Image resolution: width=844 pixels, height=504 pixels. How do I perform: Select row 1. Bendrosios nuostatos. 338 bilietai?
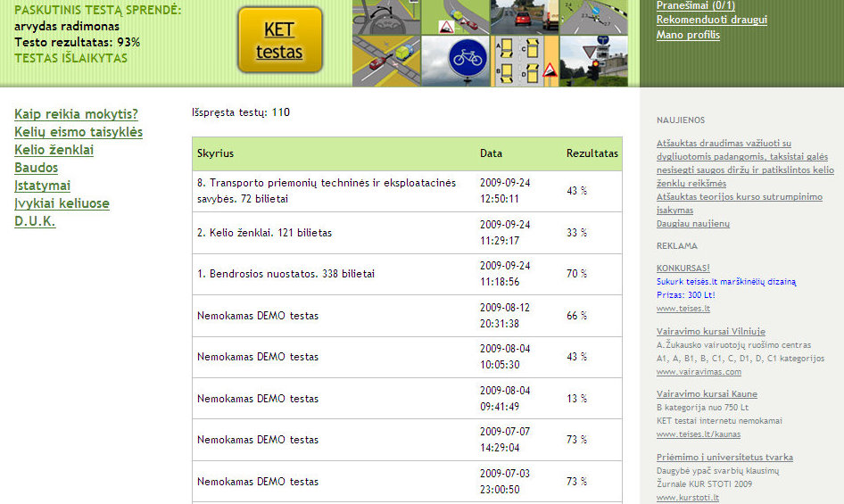coord(407,274)
